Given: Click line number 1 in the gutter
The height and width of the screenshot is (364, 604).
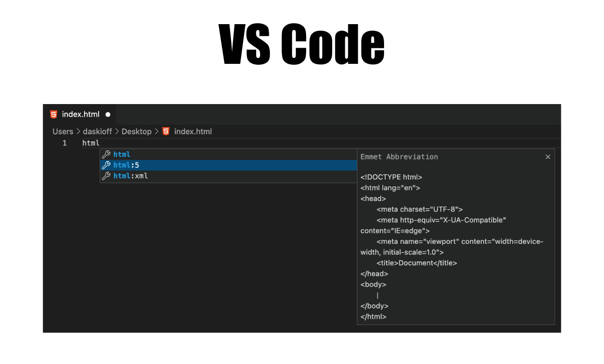Looking at the screenshot, I should pos(64,143).
